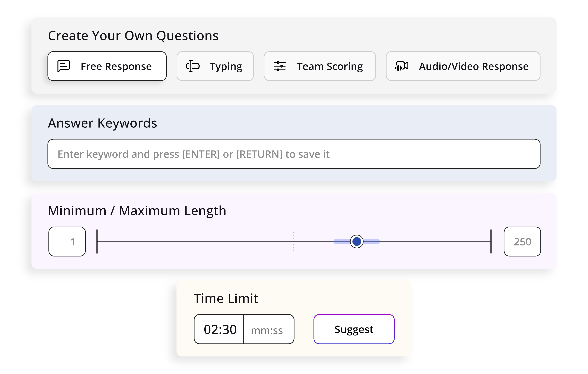This screenshot has width=588, height=374.
Task: Click the slider's right end marker
Action: pyautogui.click(x=491, y=241)
